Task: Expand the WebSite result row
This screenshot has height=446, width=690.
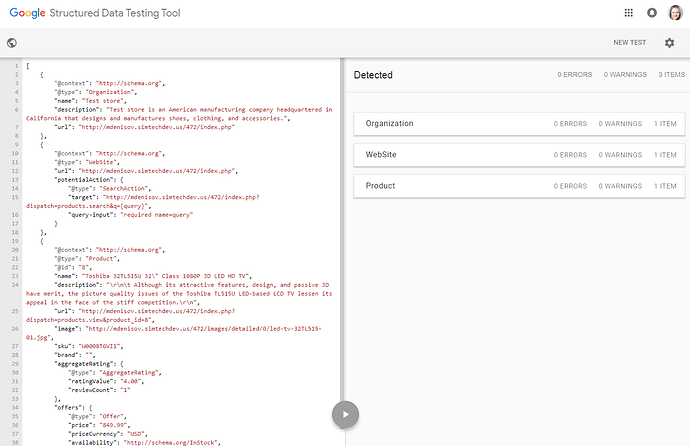Action: pos(519,155)
